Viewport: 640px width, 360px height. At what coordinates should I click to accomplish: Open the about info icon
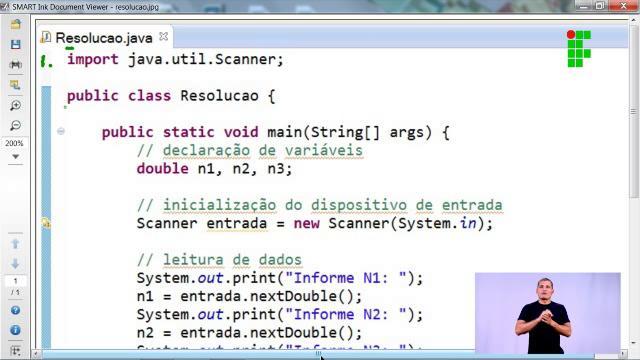click(x=16, y=330)
